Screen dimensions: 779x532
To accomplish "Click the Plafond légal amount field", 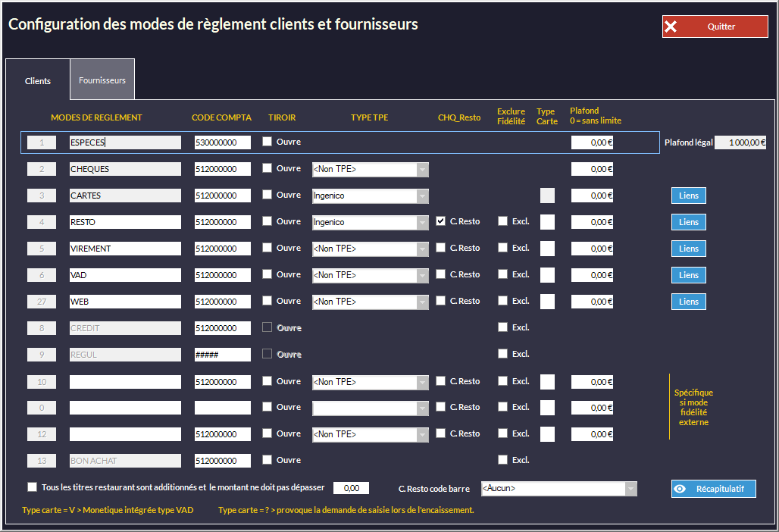I will click(x=740, y=142).
